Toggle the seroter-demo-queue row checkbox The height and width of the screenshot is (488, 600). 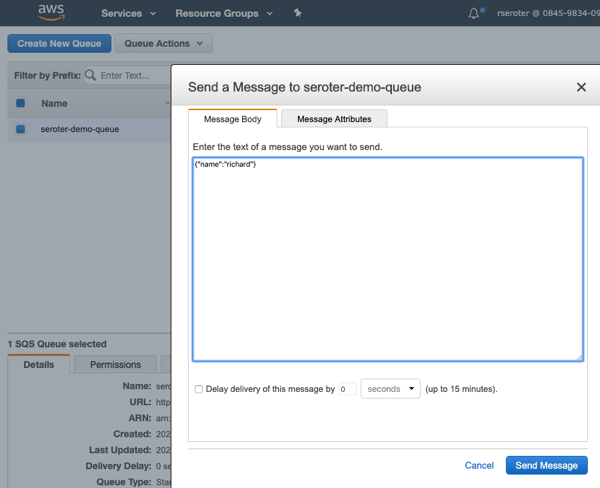coord(21,129)
